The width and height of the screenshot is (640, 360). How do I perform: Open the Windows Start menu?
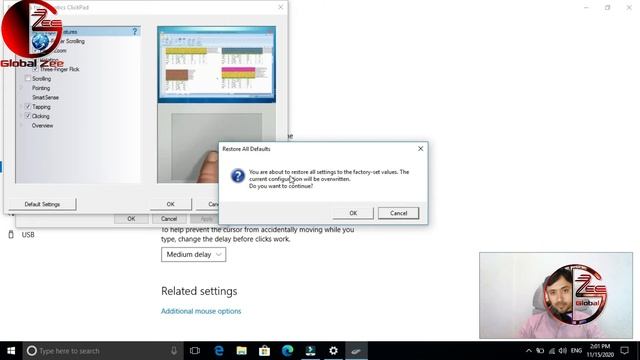pos(11,351)
